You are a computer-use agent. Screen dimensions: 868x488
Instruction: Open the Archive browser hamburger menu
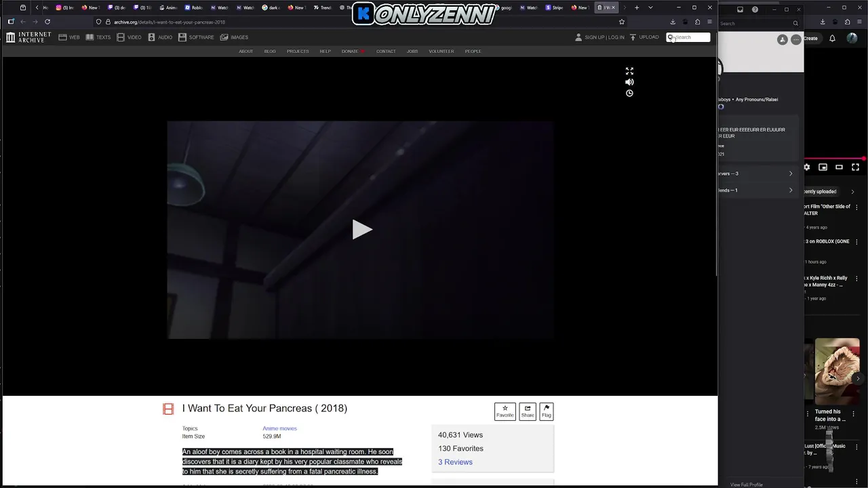(x=709, y=22)
